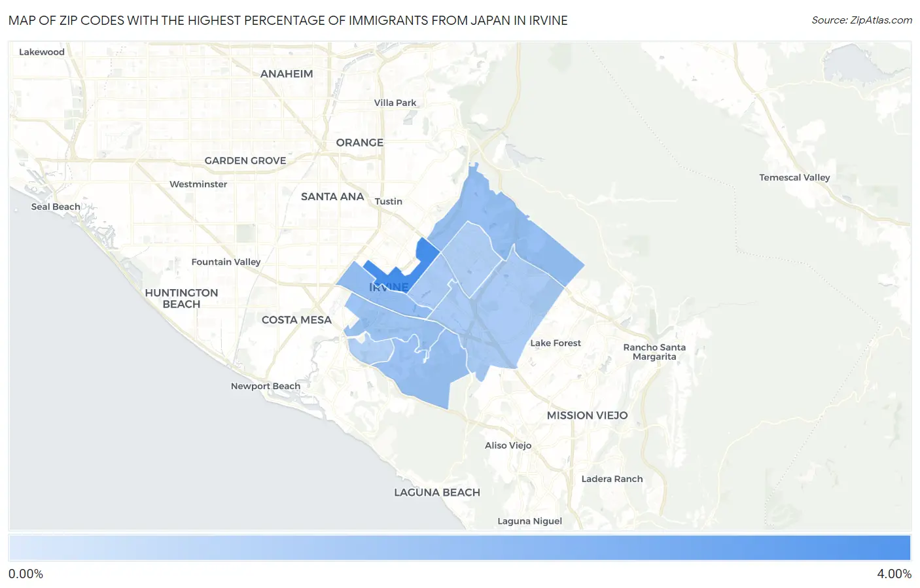This screenshot has height=588, width=920.
Task: Click the gradient percentage legend bar
Action: pyautogui.click(x=459, y=547)
